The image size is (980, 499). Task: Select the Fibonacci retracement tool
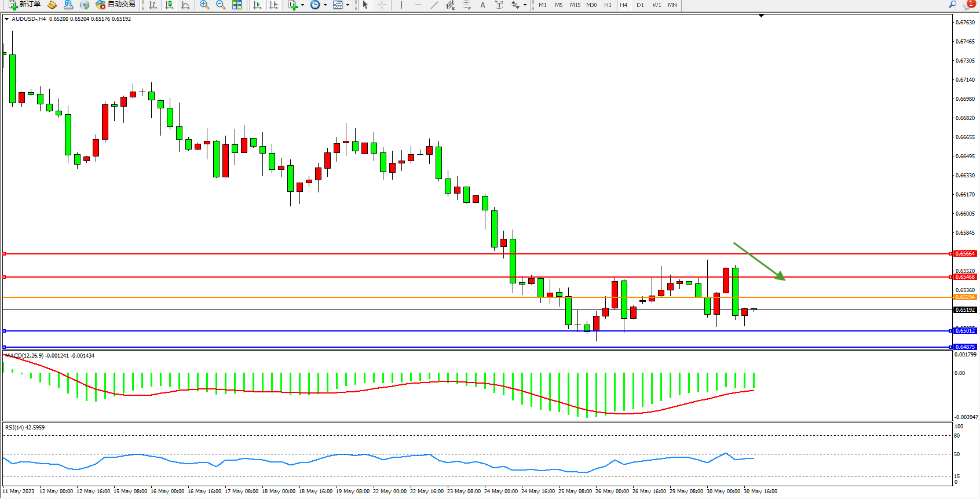tap(467, 5)
